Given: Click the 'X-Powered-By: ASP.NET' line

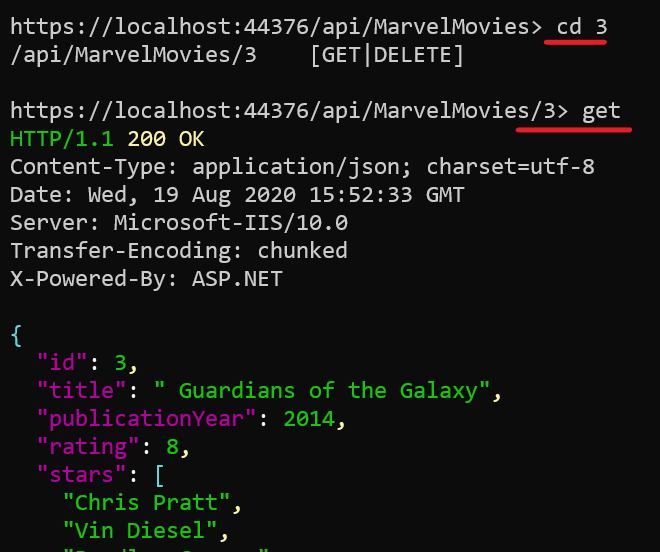Looking at the screenshot, I should tap(146, 279).
